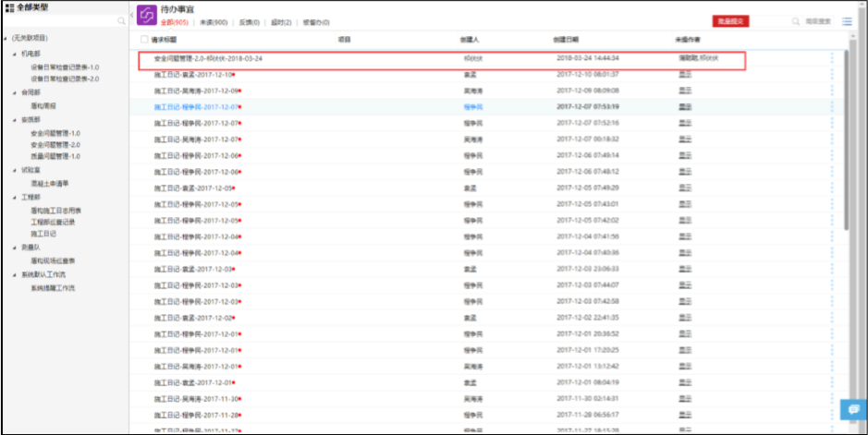Image resolution: width=868 pixels, height=435 pixels.
Task: Switch to the 未读(900) tab
Action: pyautogui.click(x=214, y=23)
